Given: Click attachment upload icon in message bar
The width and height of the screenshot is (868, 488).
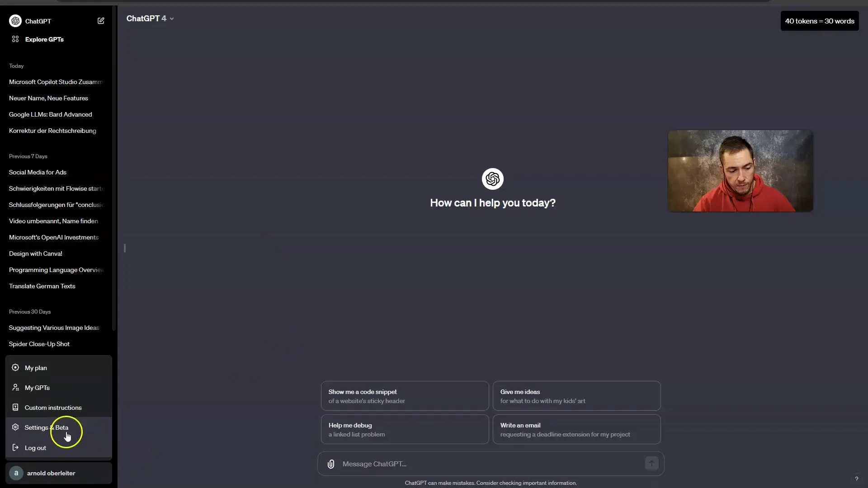Looking at the screenshot, I should (331, 464).
